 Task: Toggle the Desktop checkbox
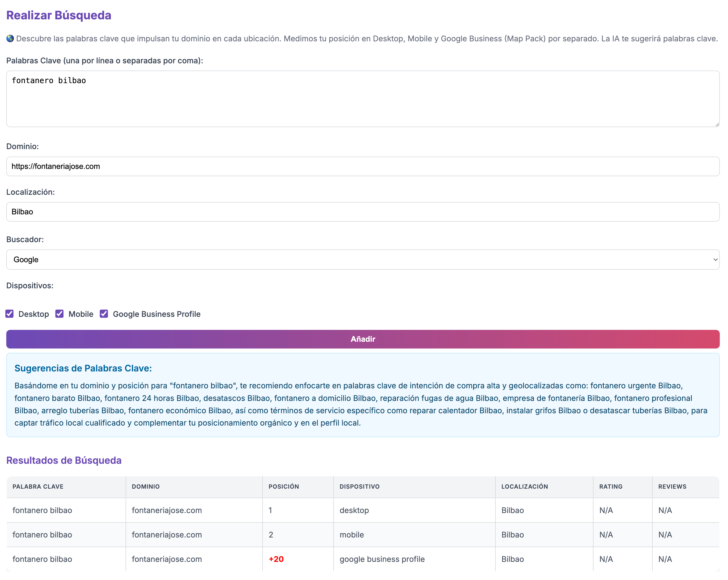(x=10, y=314)
